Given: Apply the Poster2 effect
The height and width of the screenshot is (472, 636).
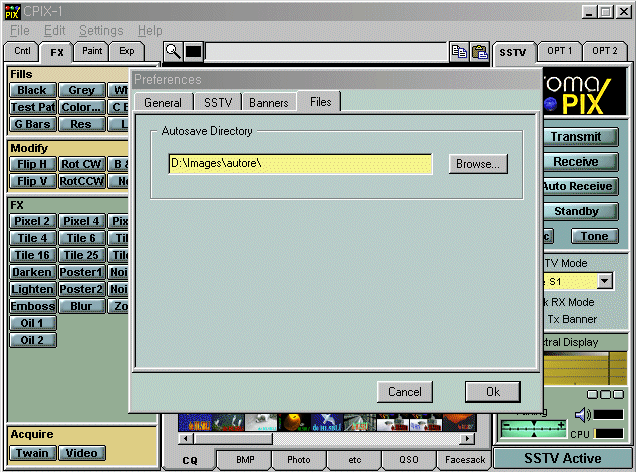Looking at the screenshot, I should 82,289.
